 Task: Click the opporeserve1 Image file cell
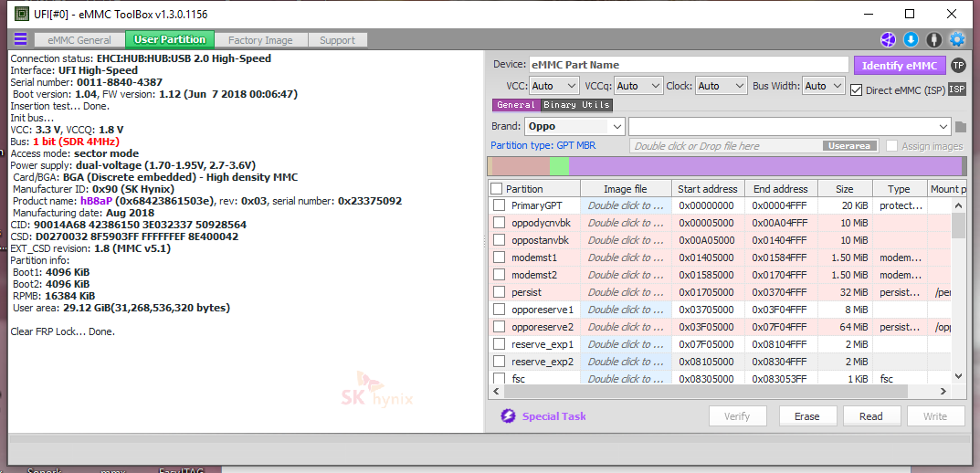[626, 310]
